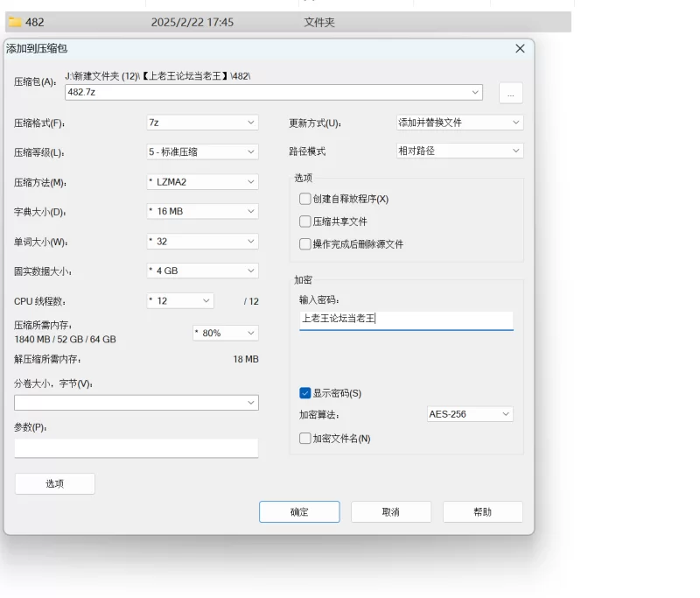Open the 路径模式 相对路径 dropdown
700x598 pixels.
460,151
